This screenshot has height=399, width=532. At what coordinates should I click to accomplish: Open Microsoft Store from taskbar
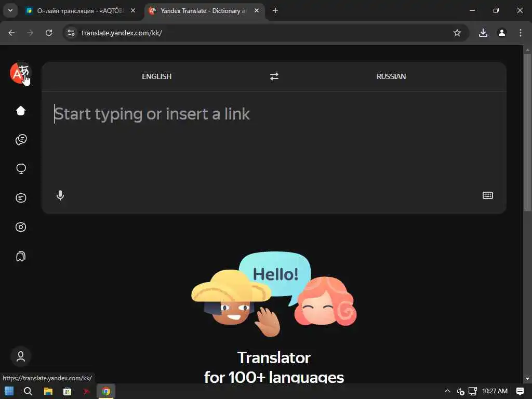tap(68, 391)
